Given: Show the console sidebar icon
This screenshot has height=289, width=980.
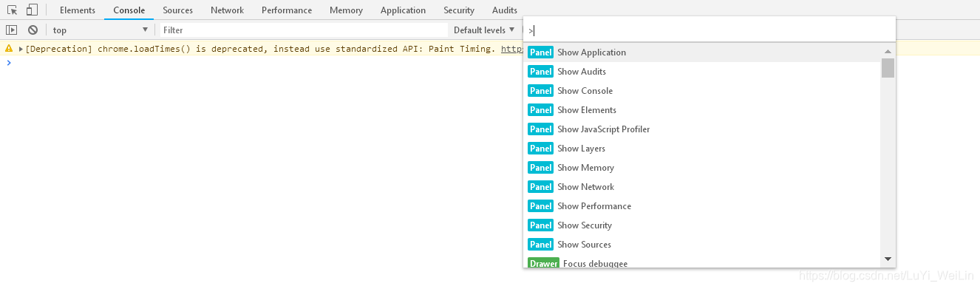Looking at the screenshot, I should (11, 30).
